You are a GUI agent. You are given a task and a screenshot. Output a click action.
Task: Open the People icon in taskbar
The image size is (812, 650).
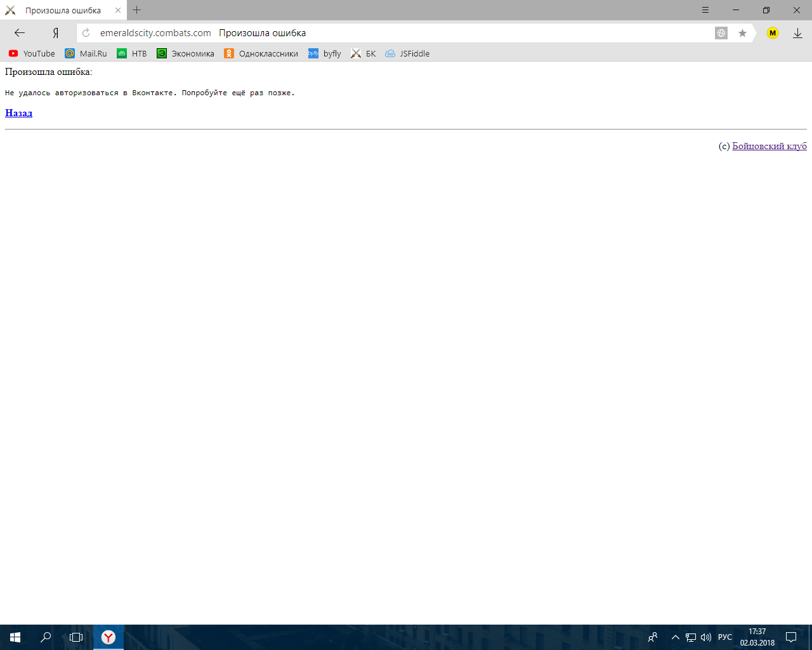pyautogui.click(x=653, y=637)
